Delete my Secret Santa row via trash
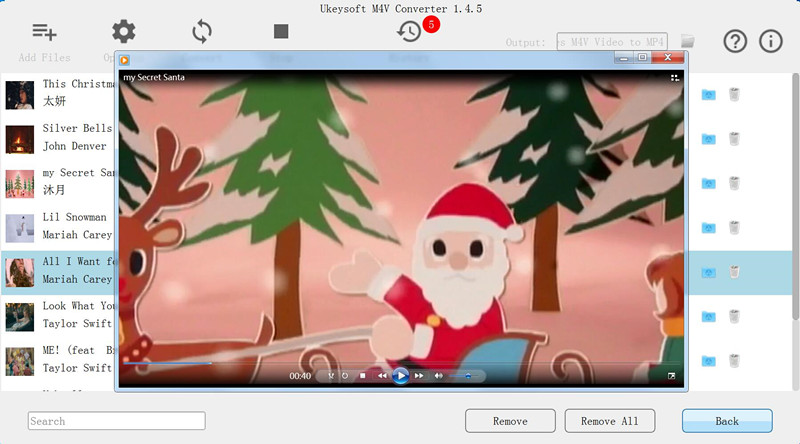The height and width of the screenshot is (444, 800). 734,183
